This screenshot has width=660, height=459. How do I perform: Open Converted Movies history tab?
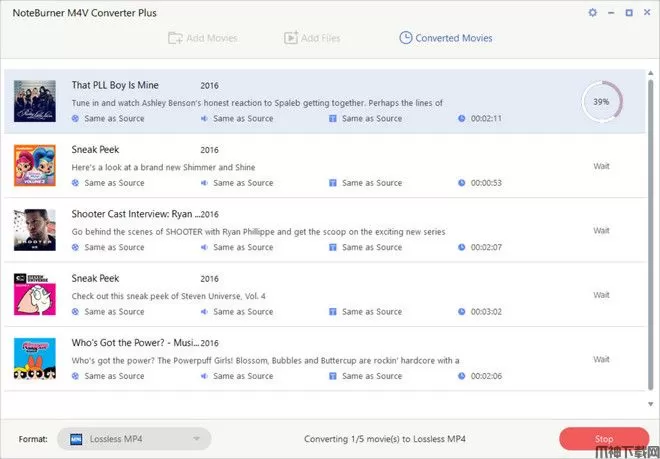click(x=445, y=38)
